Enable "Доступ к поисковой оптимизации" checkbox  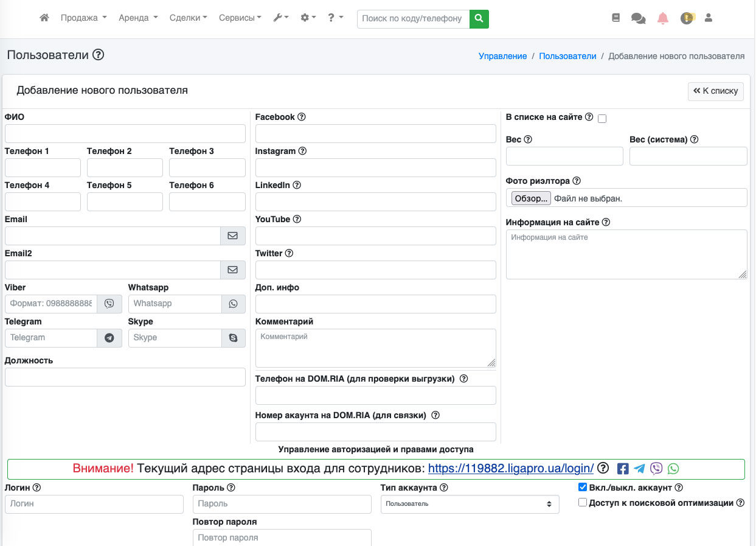click(583, 503)
